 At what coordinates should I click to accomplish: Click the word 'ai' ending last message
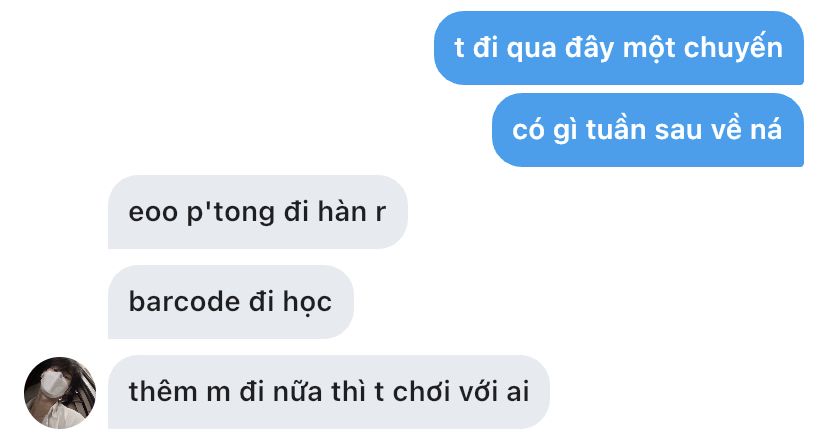pyautogui.click(x=518, y=392)
